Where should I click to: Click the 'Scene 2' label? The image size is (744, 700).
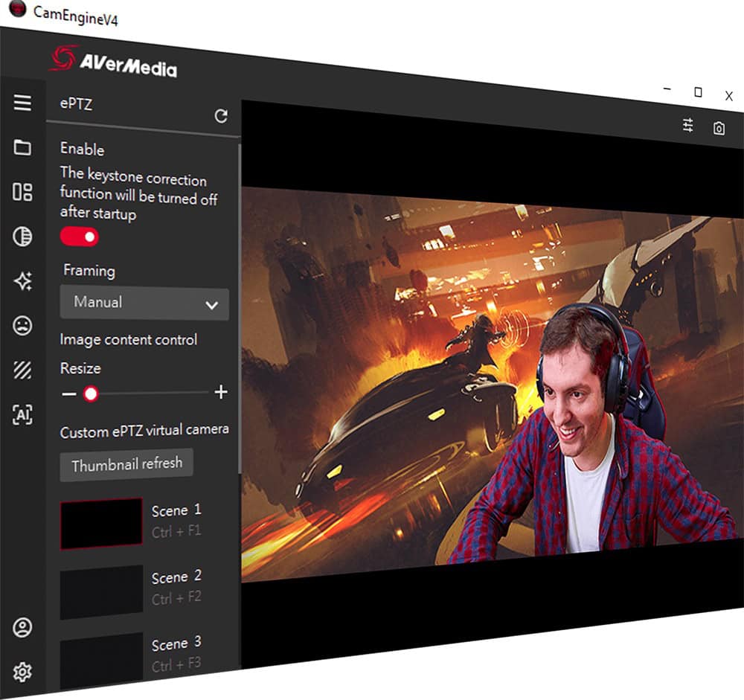176,577
